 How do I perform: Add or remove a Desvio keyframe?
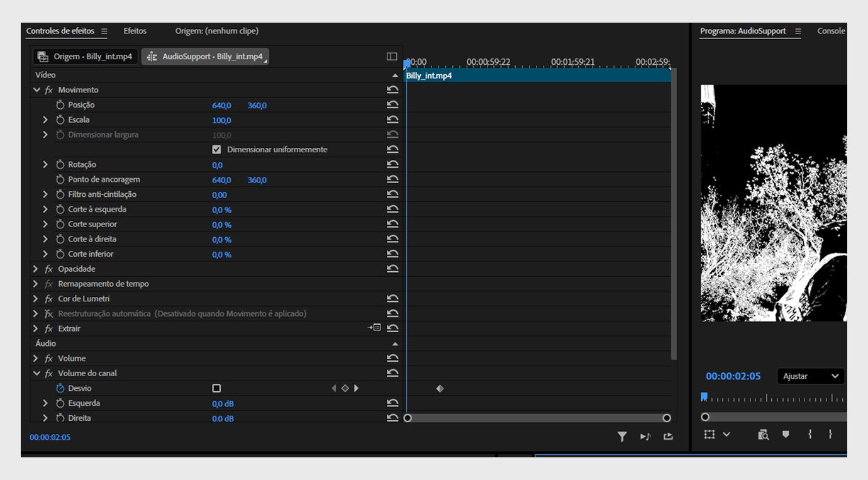345,388
